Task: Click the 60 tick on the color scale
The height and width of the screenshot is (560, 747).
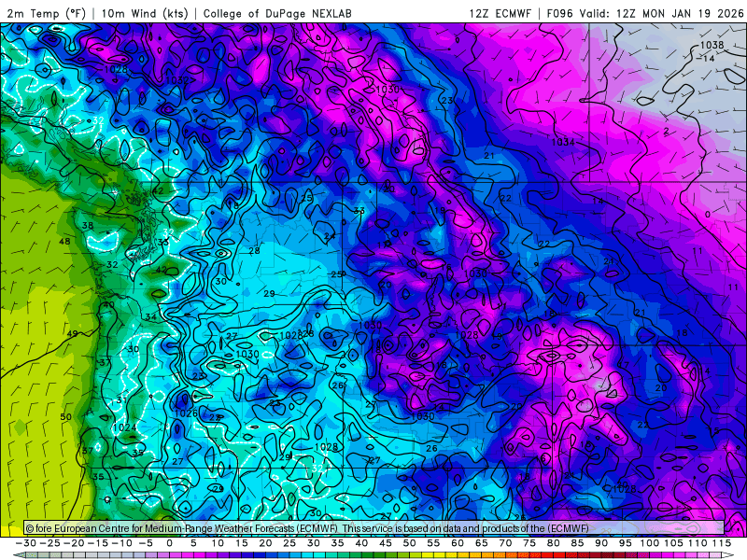Action: (x=458, y=543)
